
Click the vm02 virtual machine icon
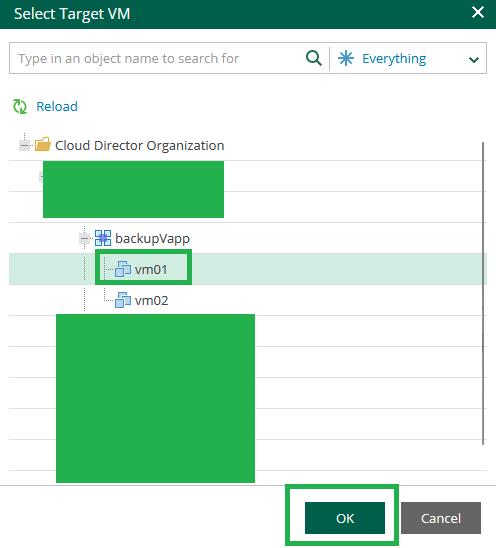click(123, 300)
